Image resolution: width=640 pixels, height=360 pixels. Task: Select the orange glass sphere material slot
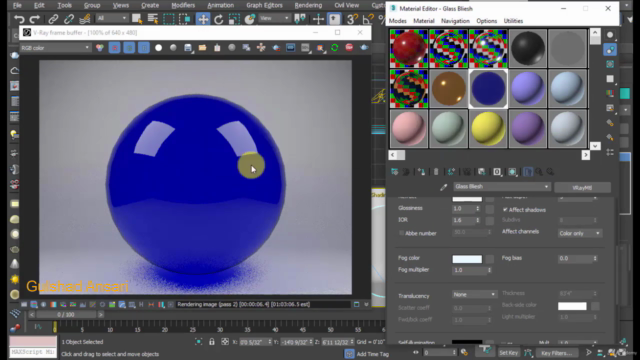tap(448, 89)
